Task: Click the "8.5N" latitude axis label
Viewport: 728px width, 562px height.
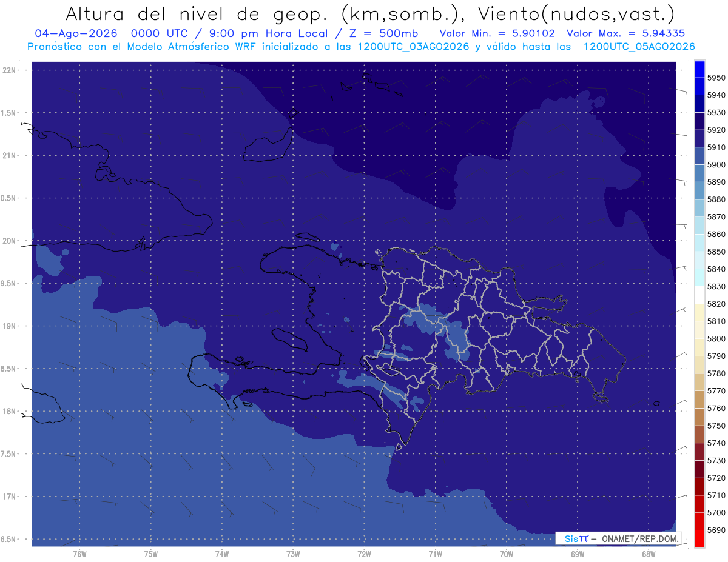Action: point(9,369)
